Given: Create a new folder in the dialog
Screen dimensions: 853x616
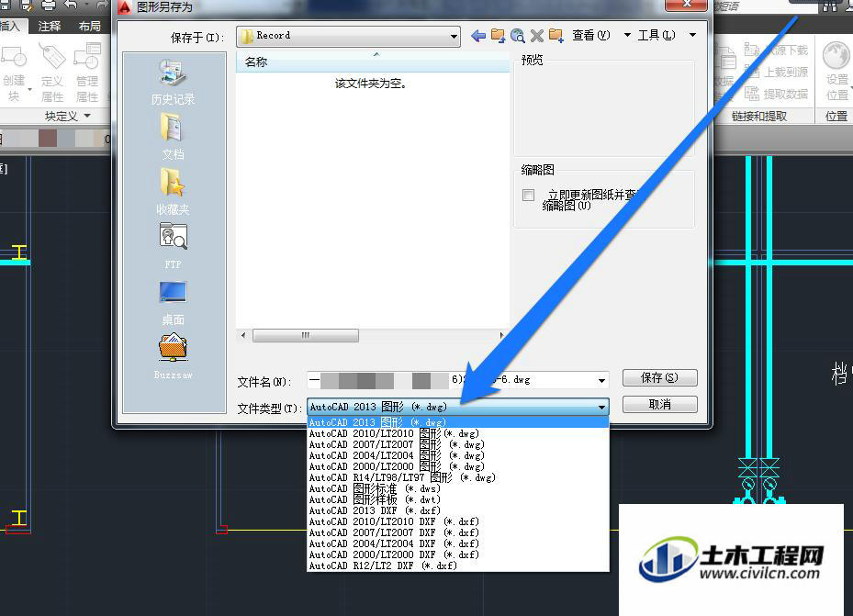Looking at the screenshot, I should coord(556,36).
